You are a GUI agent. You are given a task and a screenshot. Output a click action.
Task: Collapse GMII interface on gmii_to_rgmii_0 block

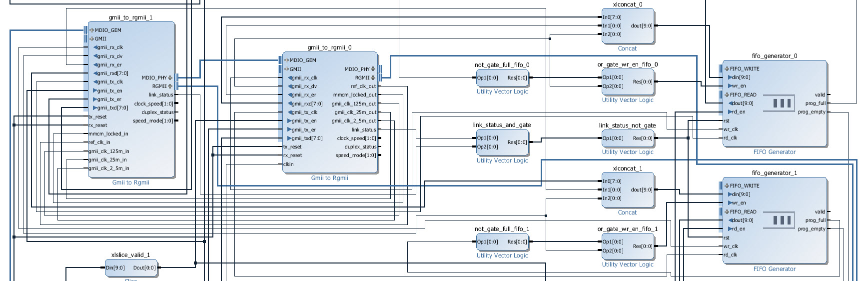[x=286, y=69]
